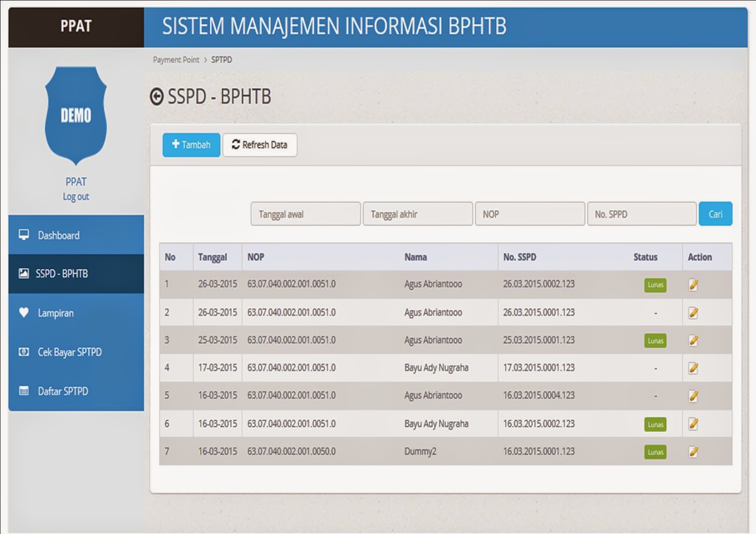The width and height of the screenshot is (756, 534).
Task: Select SPTPD in the breadcrumb trail
Action: [x=223, y=59]
